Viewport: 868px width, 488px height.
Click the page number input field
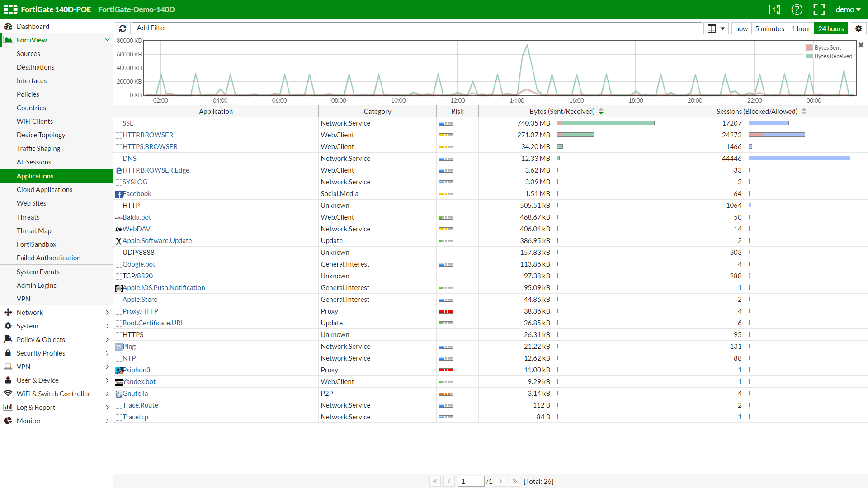click(471, 482)
